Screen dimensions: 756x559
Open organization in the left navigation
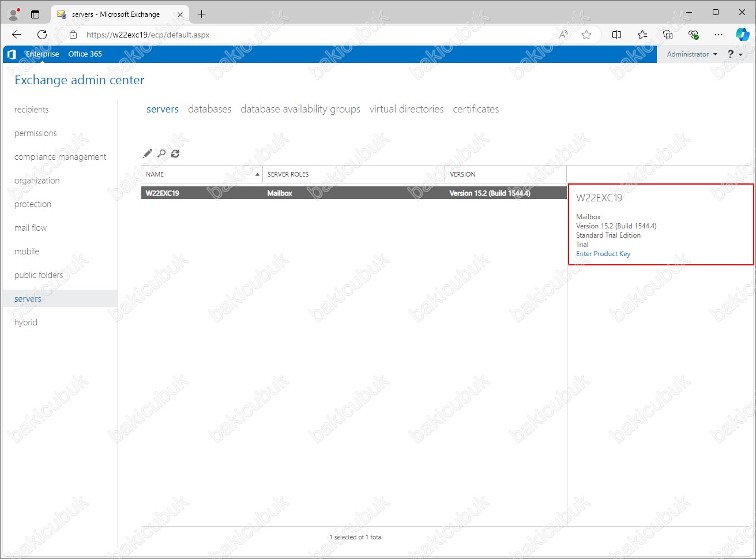tap(37, 181)
